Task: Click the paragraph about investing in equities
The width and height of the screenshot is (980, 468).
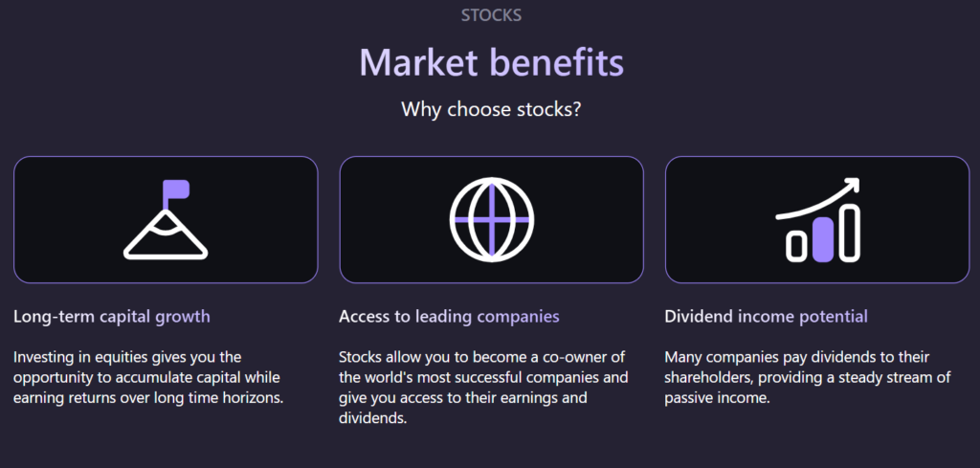Action: pos(148,377)
